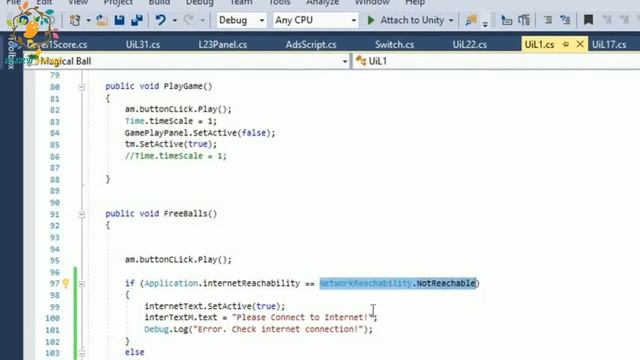Click the decrease indent icon

[507, 20]
